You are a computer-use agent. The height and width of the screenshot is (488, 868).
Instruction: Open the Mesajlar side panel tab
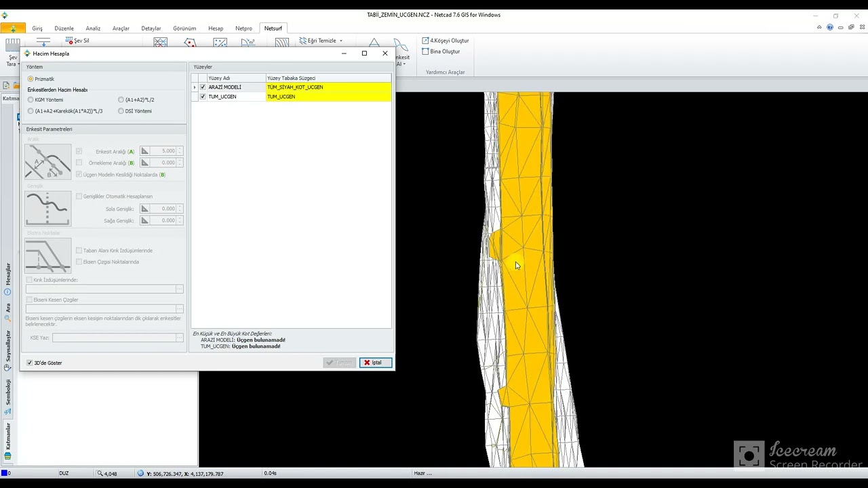coord(8,279)
